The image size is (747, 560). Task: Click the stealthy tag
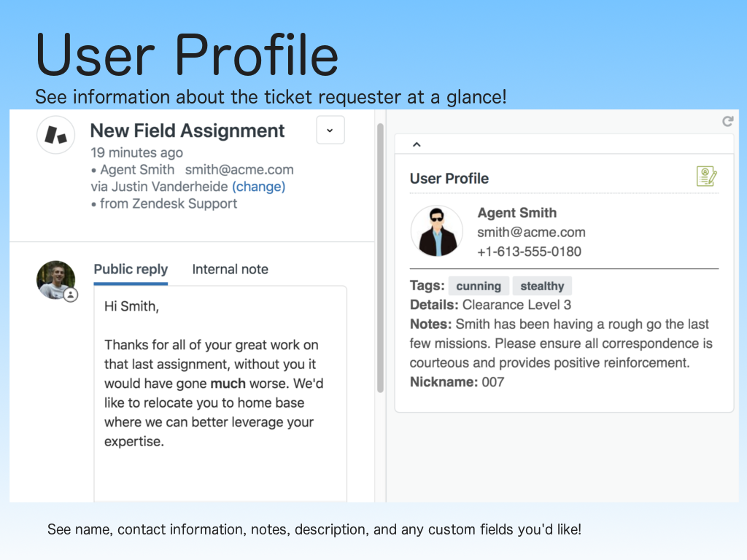point(542,286)
